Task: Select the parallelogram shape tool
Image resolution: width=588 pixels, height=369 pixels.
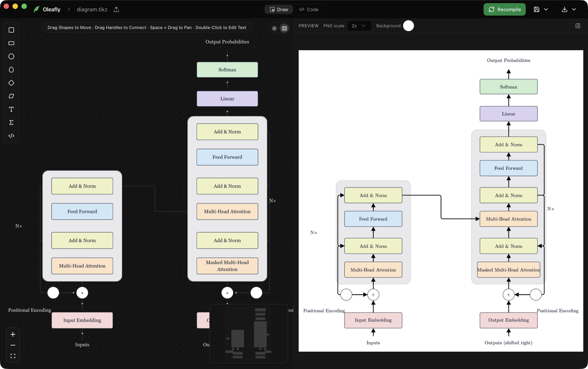Action: pyautogui.click(x=11, y=96)
